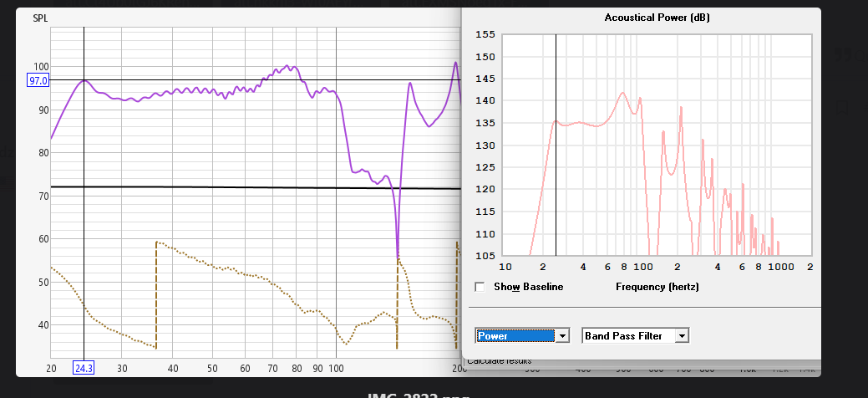Click the Frequency (hertz) axis label
This screenshot has width=868, height=398.
tap(657, 287)
